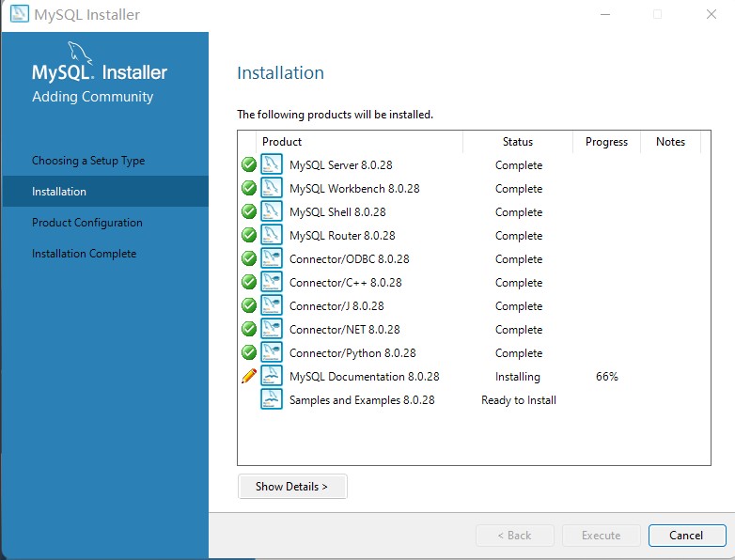Click green checkmark beside Connector/ODBC
Viewport: 735px width, 560px height.
249,258
